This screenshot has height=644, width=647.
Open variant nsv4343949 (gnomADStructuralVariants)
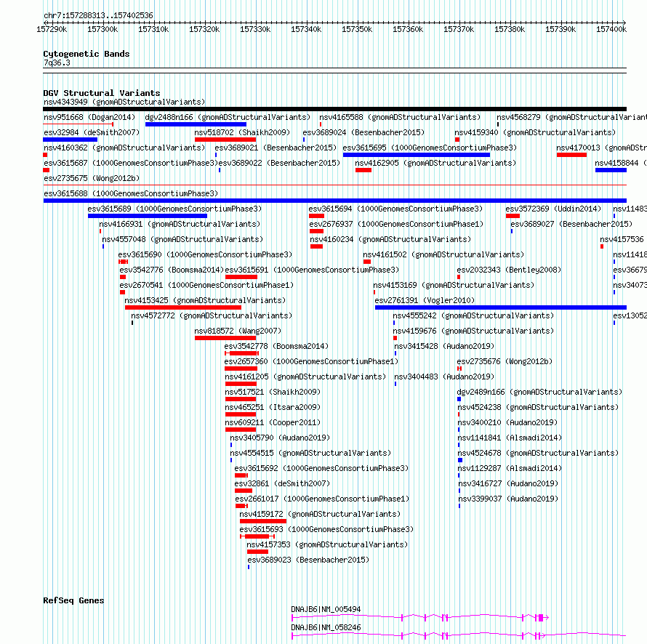(124, 102)
